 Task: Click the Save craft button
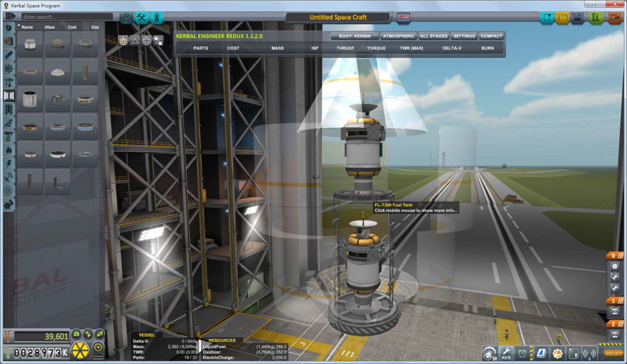[578, 18]
